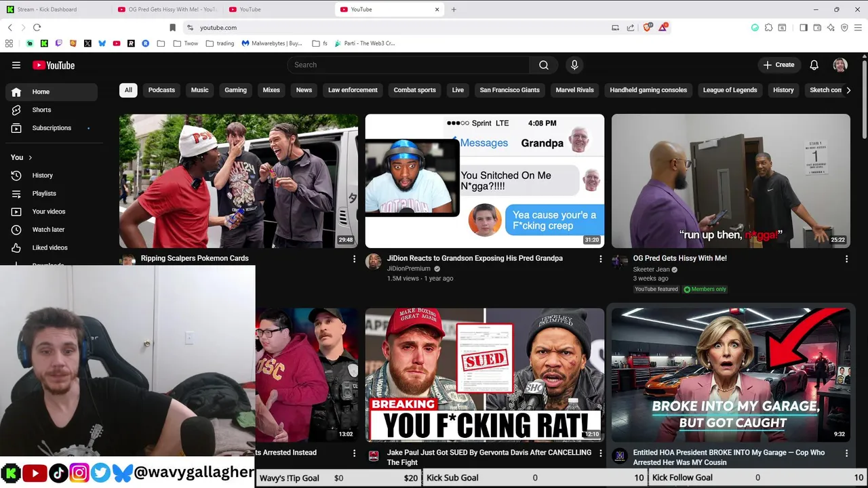The width and height of the screenshot is (868, 488).
Task: Click Skeeter Jean channel avatar
Action: point(620,262)
